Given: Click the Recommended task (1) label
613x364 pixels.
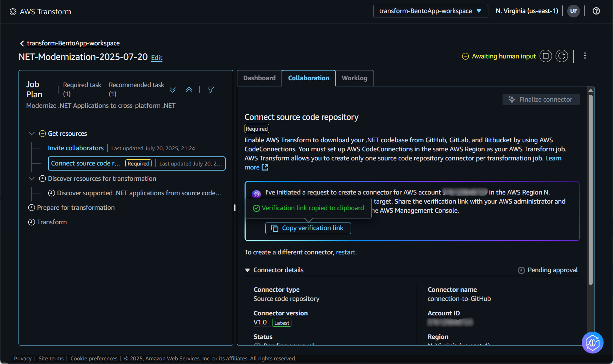Looking at the screenshot, I should tap(137, 89).
